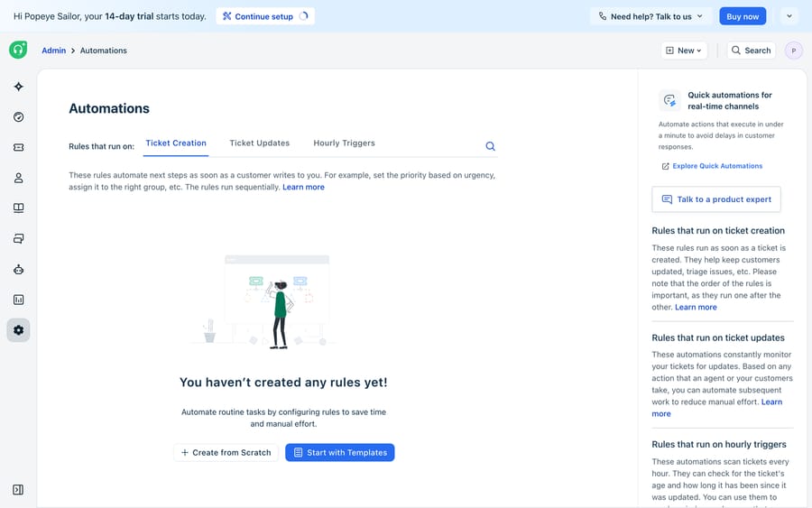Click the Automations breadcrumb text
Screen dimensions: 812x508
pyautogui.click(x=104, y=51)
